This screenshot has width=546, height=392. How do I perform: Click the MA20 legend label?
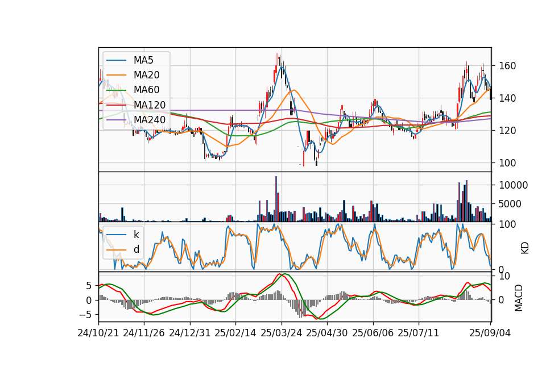coord(146,75)
